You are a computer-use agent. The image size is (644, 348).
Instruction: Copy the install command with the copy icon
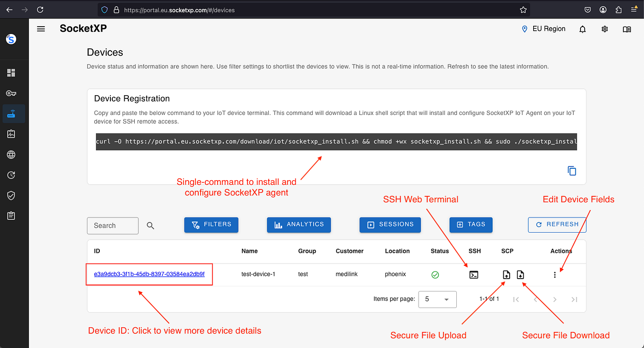(x=572, y=171)
